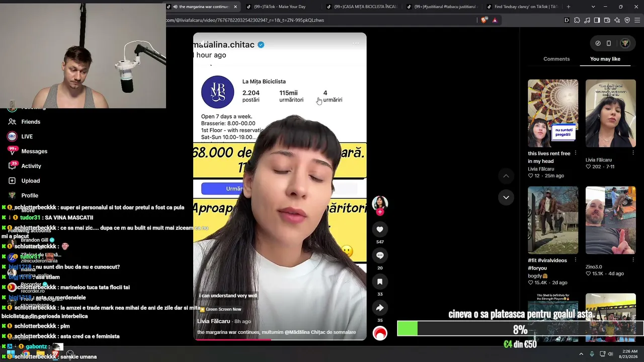Click the Brave Rewards triangle icon
Image resolution: width=644 pixels, height=362 pixels.
495,20
